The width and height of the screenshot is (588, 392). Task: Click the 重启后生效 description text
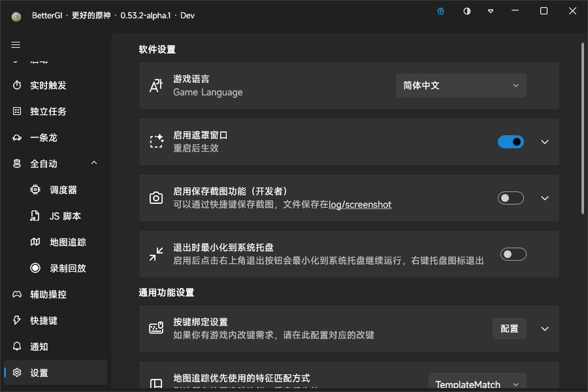(x=196, y=148)
